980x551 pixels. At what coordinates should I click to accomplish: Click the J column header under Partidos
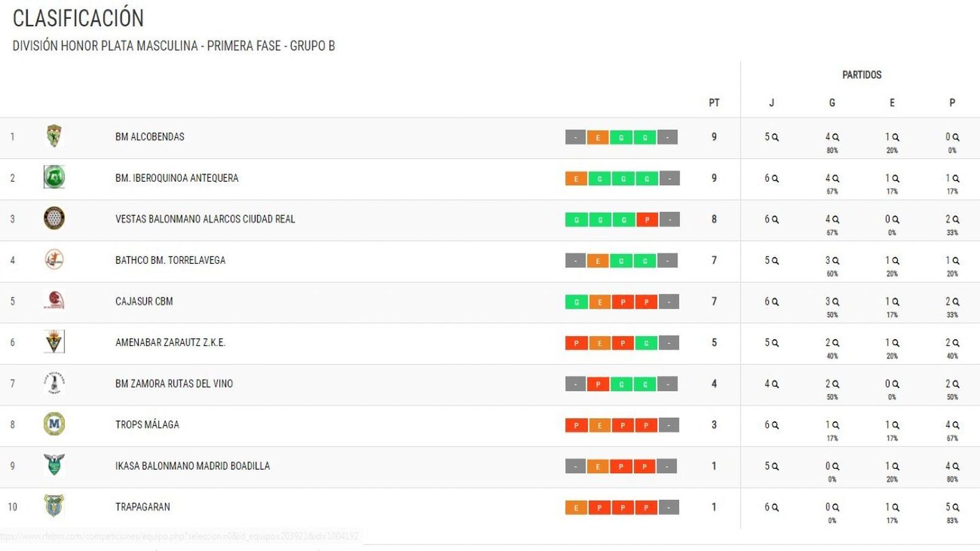(x=771, y=102)
